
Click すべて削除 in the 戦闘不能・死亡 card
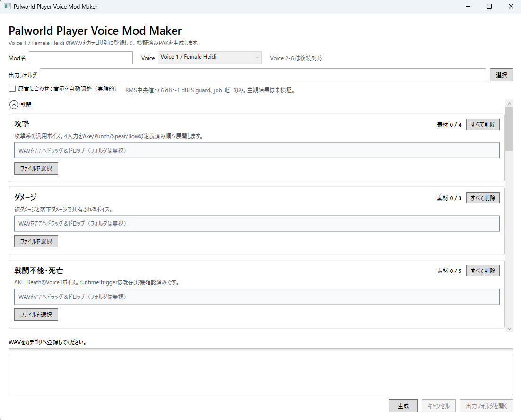483,271
